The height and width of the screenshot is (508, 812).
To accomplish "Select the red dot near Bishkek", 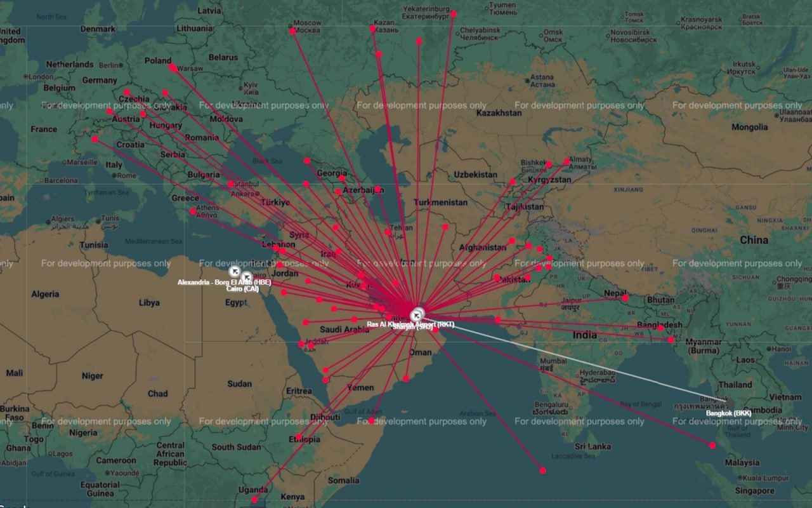I will [549, 164].
